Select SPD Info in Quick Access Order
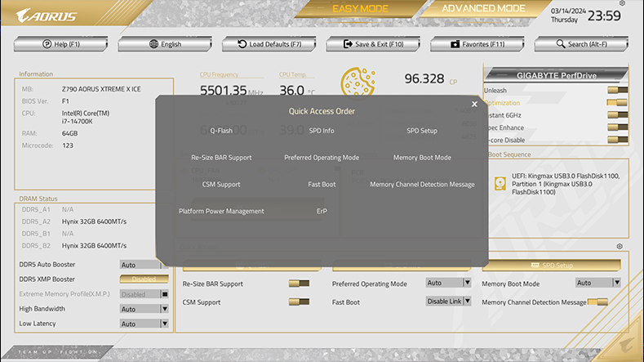Viewport: 644px width, 362px height. click(x=322, y=131)
